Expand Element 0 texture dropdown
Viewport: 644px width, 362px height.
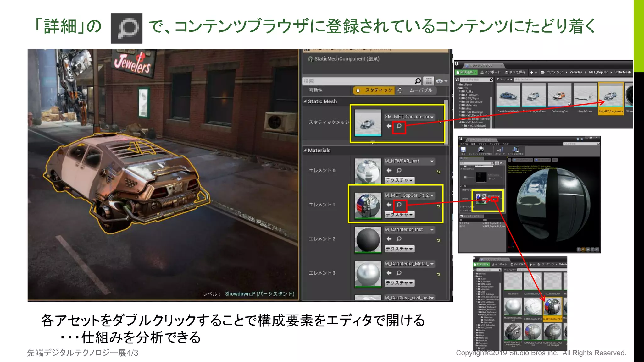coord(399,180)
